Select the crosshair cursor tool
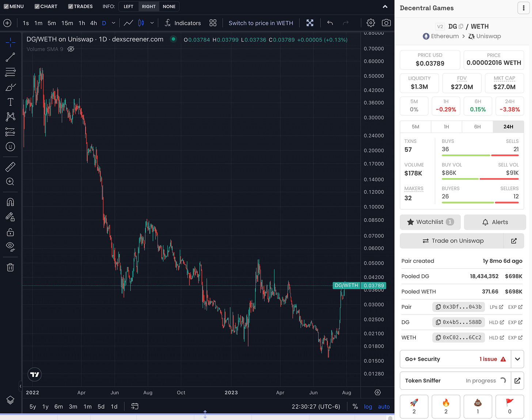 10,42
